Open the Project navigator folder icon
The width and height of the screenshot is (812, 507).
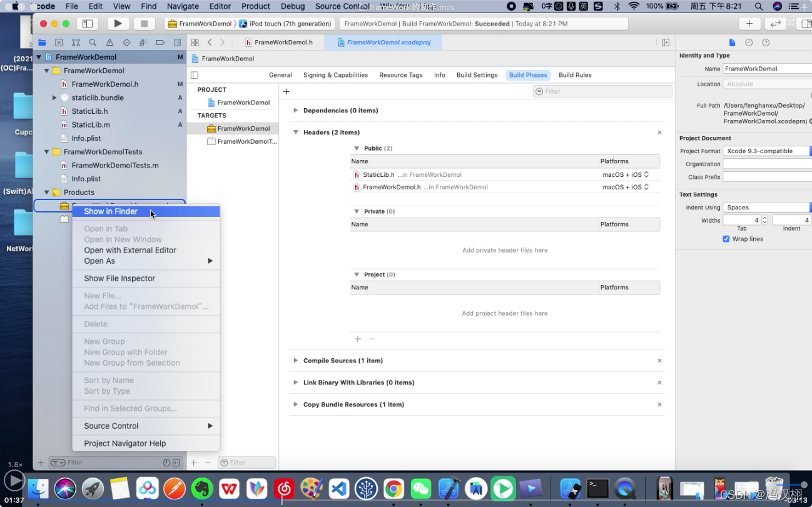[x=42, y=43]
